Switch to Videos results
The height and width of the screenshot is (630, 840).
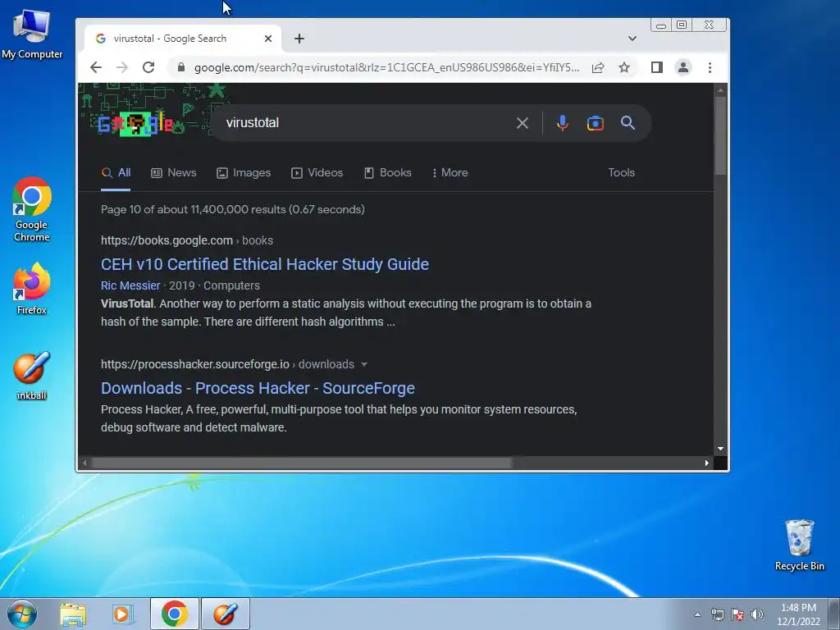pyautogui.click(x=317, y=172)
